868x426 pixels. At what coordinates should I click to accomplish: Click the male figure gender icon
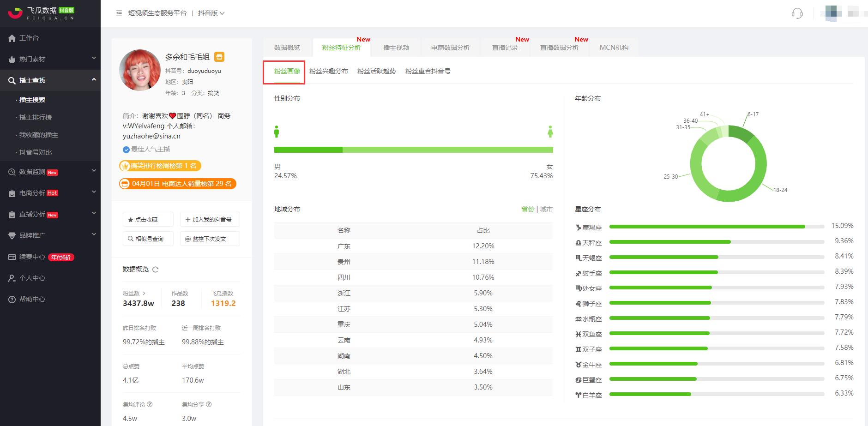(277, 132)
